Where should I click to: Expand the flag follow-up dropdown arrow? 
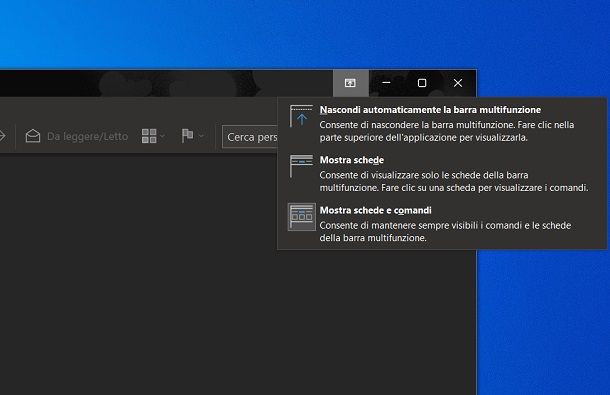201,136
